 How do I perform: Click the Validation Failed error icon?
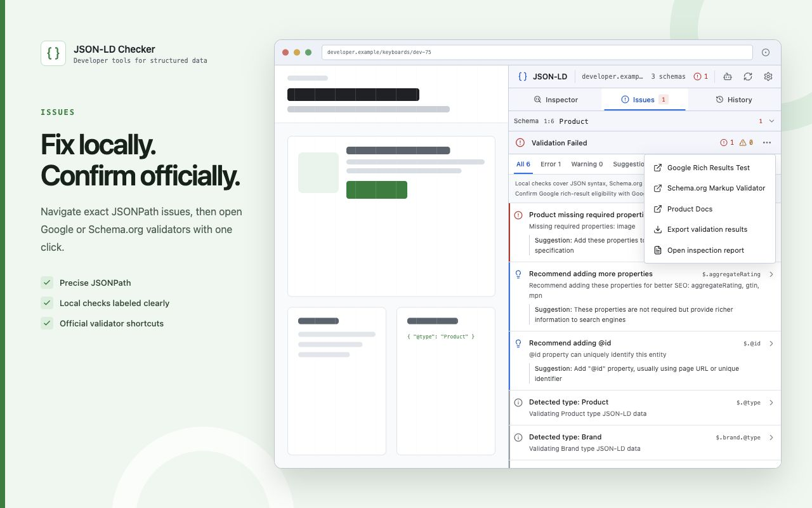[x=520, y=143]
